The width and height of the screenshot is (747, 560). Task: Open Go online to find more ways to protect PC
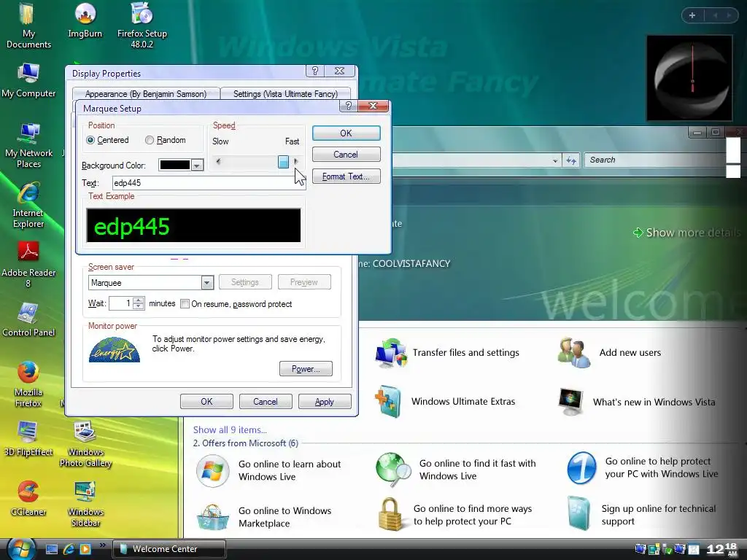456,515
